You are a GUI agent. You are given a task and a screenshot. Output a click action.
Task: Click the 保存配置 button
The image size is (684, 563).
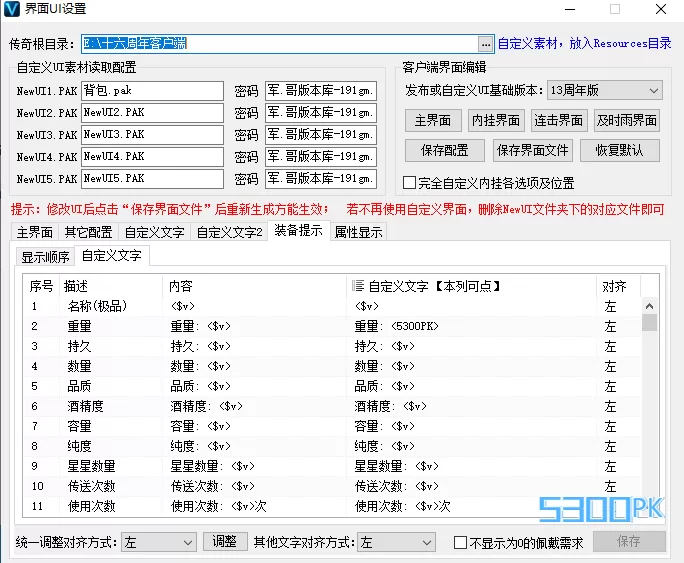(445, 150)
